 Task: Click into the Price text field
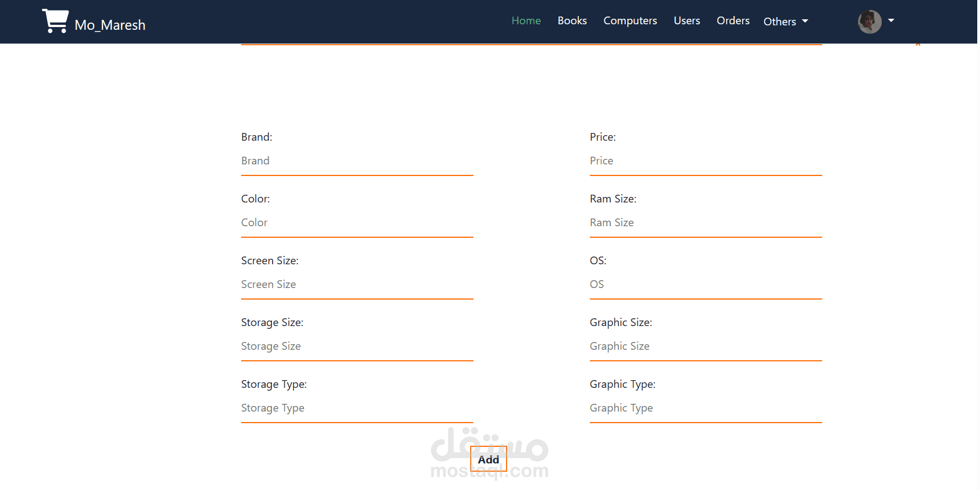(705, 161)
